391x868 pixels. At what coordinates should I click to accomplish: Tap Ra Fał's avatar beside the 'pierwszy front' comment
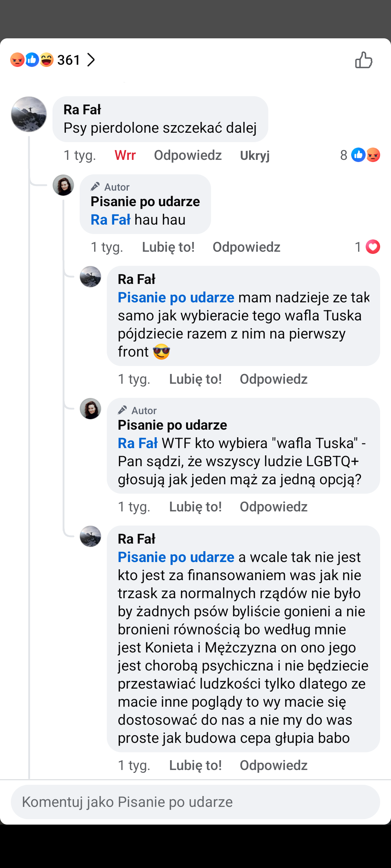[91, 277]
